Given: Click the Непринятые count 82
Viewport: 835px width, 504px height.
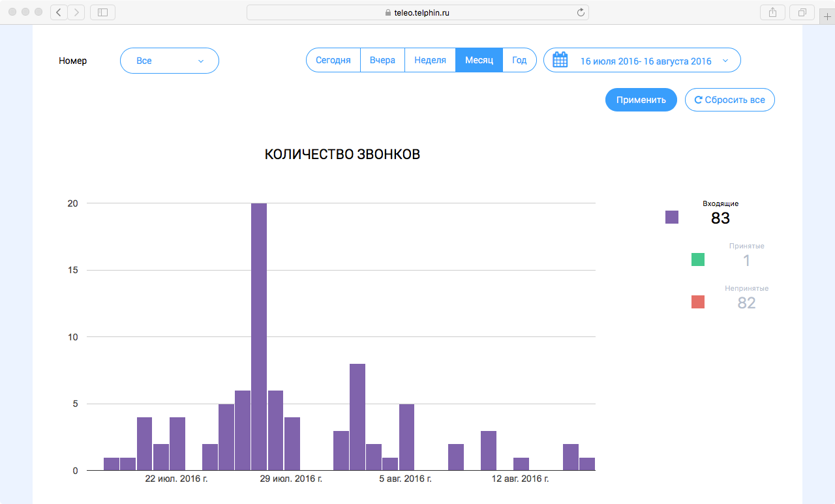Looking at the screenshot, I should (x=746, y=303).
